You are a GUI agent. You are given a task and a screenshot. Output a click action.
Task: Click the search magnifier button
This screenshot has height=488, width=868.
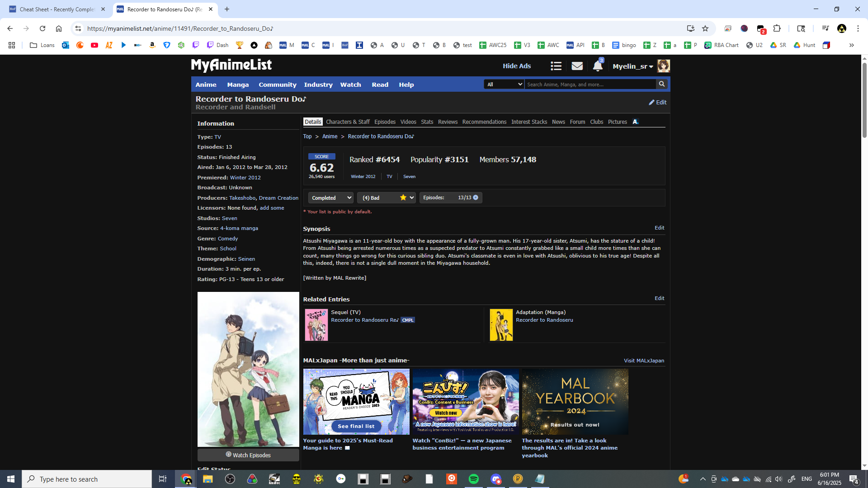click(662, 84)
